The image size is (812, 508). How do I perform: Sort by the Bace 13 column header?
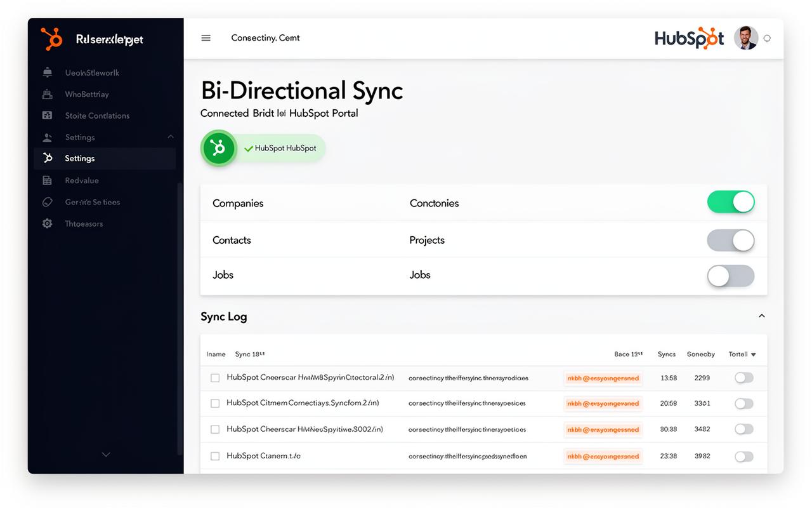629,354
